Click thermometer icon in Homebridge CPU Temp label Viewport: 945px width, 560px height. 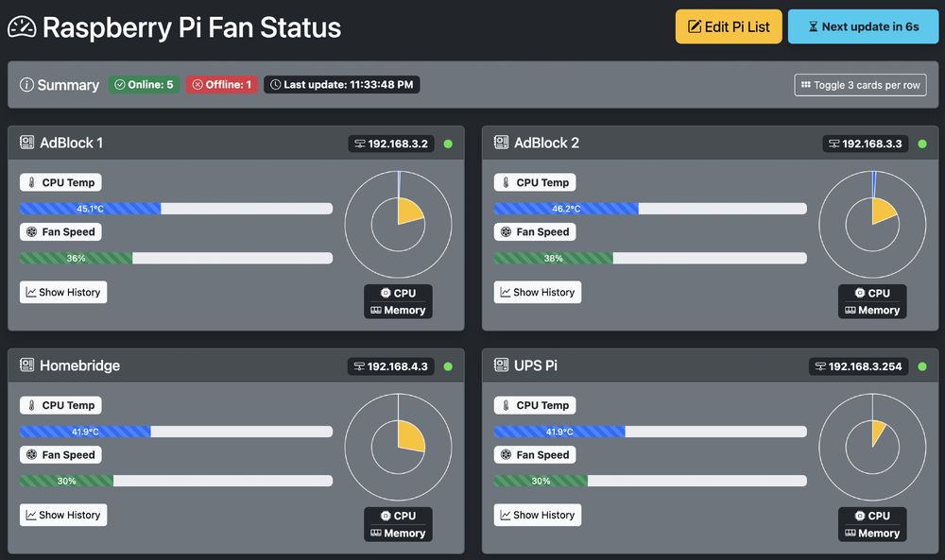(x=31, y=405)
